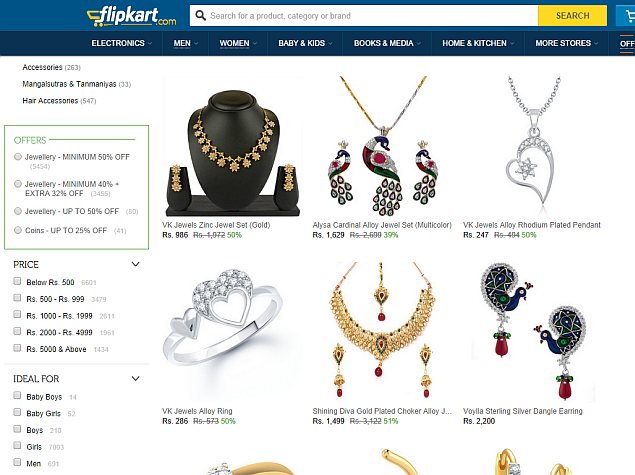Click the Flipkart logo
635x475 pixels.
point(132,16)
